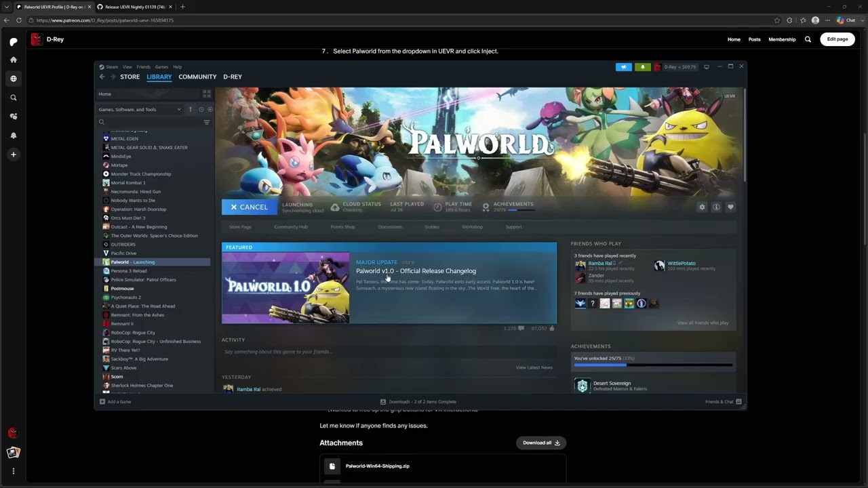Select the LIBRARY tab
The height and width of the screenshot is (488, 868).
pos(159,77)
